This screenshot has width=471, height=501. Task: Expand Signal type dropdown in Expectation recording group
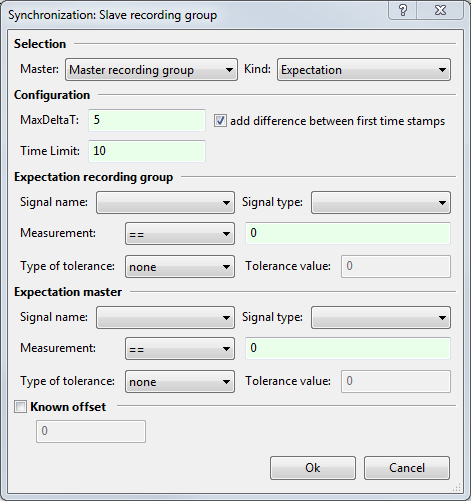coord(381,202)
